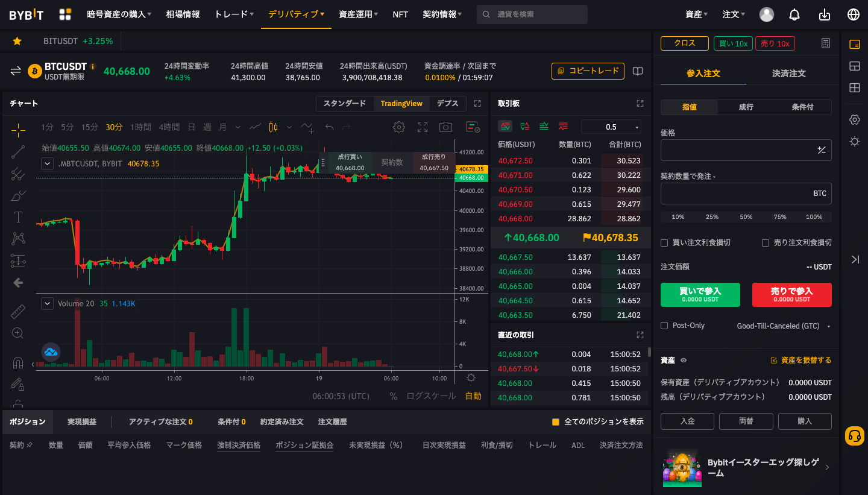Set quantity slider to 50%

coord(746,217)
